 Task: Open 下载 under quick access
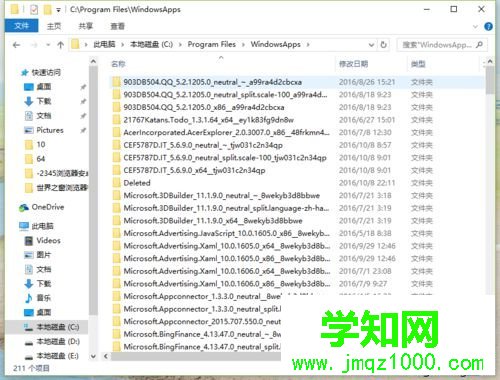(x=44, y=101)
